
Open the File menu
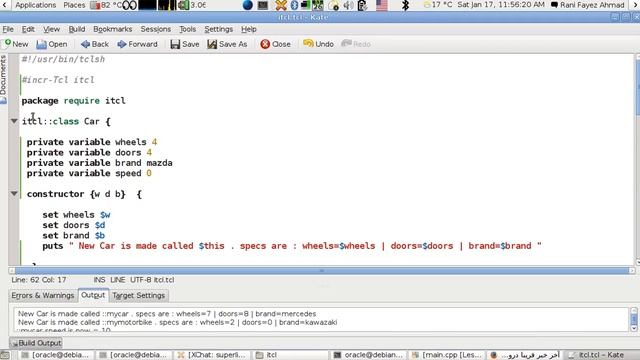pyautogui.click(x=8, y=29)
